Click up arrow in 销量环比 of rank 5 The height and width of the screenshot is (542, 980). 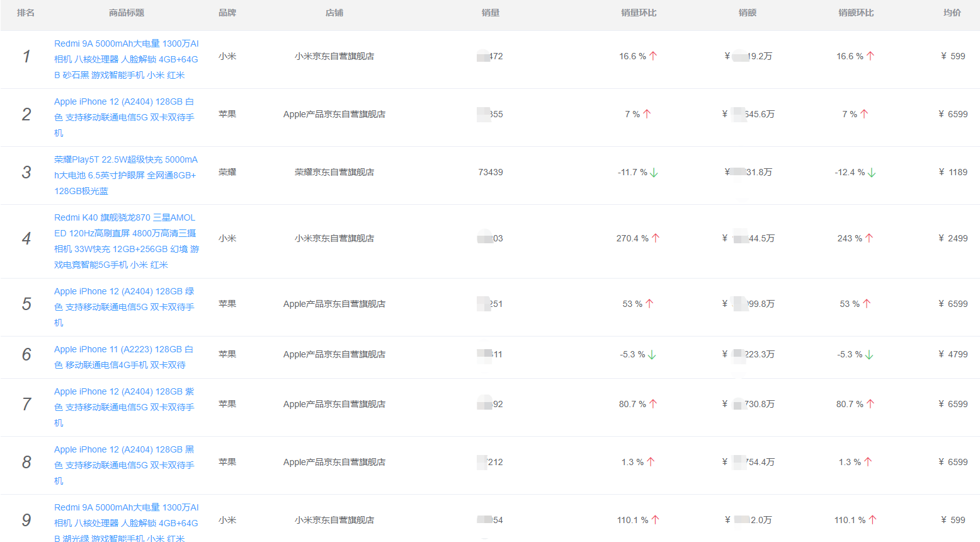pos(649,304)
